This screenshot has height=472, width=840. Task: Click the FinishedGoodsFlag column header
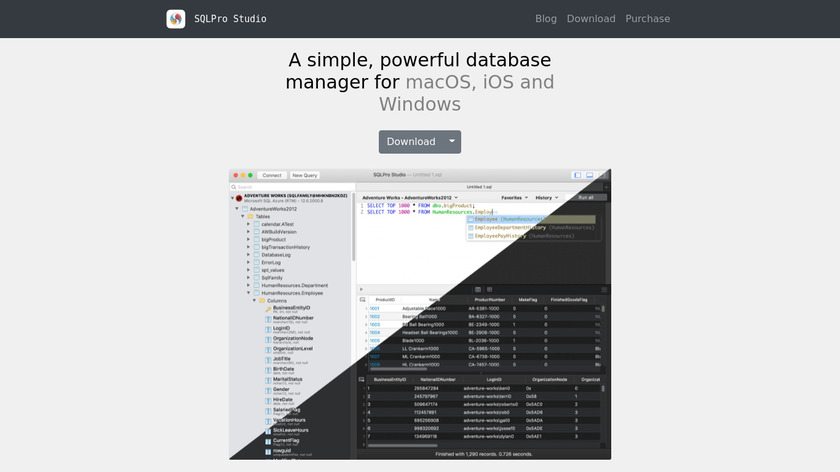pyautogui.click(x=569, y=300)
